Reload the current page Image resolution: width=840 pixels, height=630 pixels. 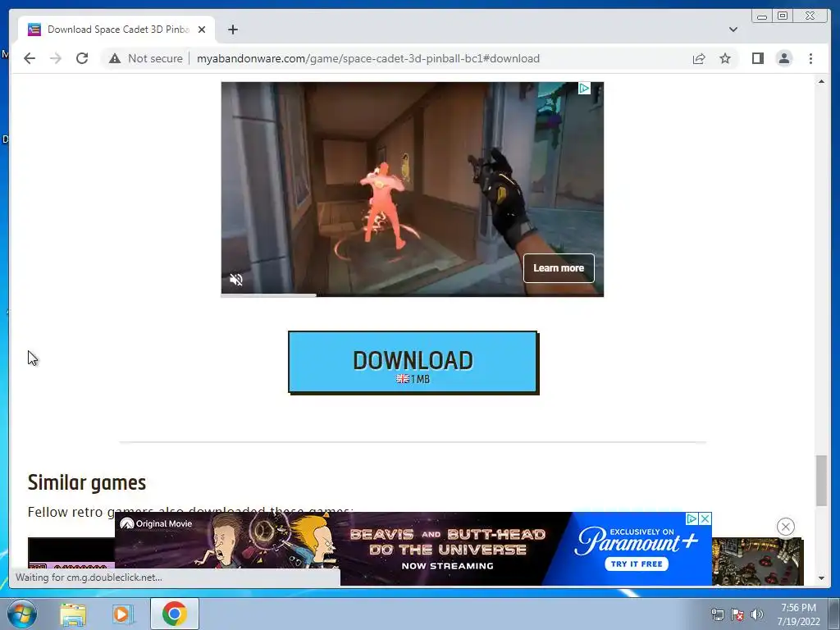[x=82, y=58]
